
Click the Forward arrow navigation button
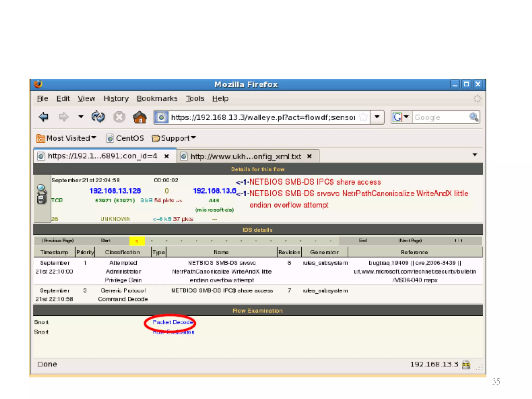(63, 117)
